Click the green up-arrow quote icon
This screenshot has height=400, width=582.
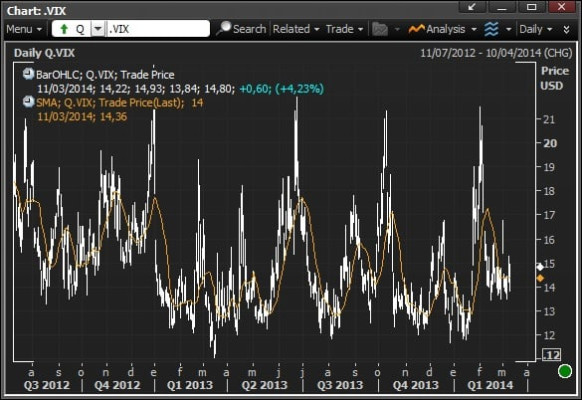point(64,29)
